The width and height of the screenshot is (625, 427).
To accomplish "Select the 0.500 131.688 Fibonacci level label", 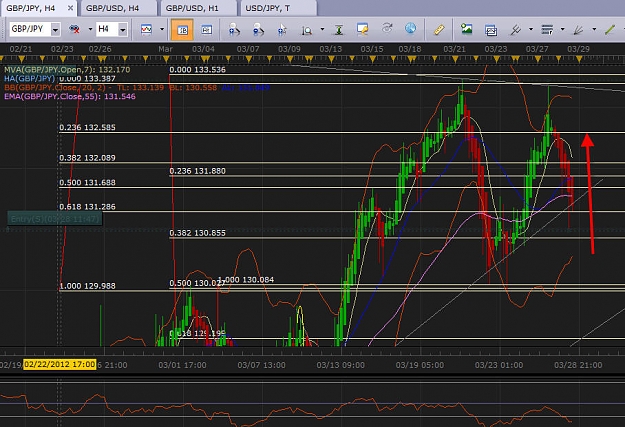I will tap(87, 183).
